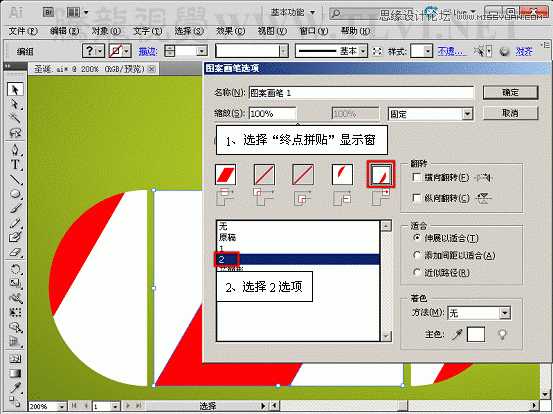
Task: Select the Eyedropper tool in toolbox
Action: (x=15, y=388)
